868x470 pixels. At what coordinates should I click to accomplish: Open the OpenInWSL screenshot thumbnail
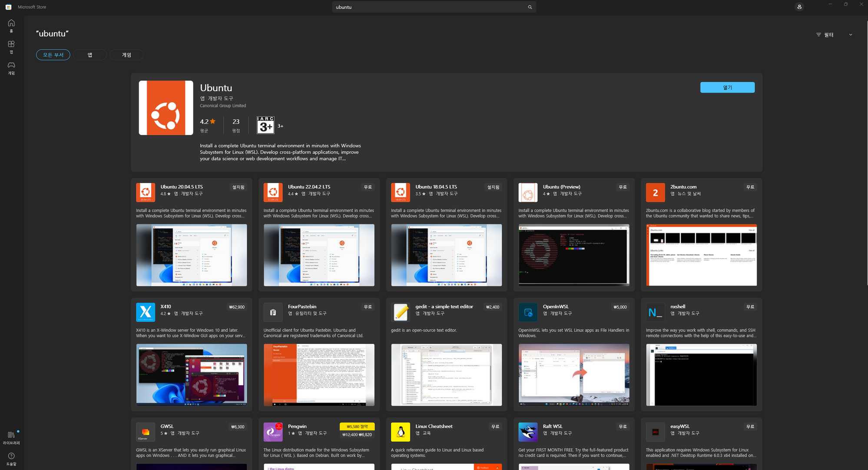coord(573,374)
